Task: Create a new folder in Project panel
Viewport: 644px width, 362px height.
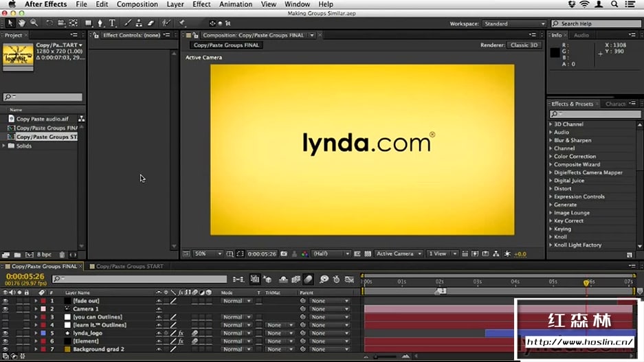Action: (17, 255)
